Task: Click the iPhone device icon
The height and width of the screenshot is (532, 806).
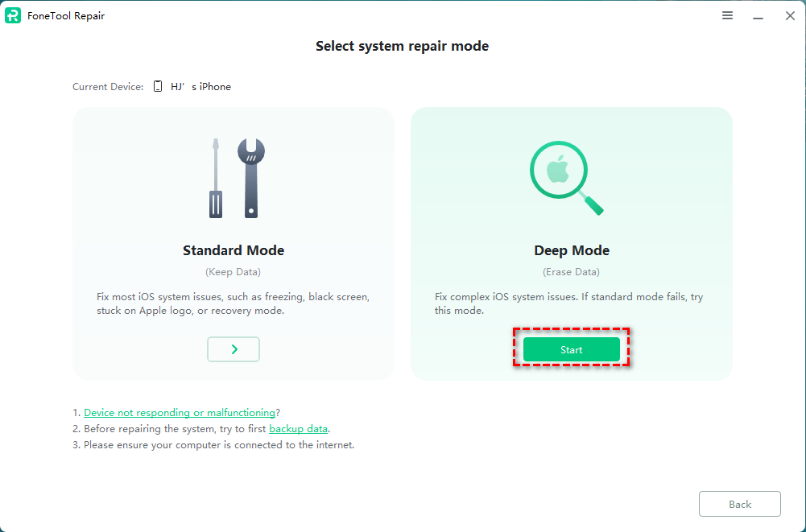Action: pos(158,86)
